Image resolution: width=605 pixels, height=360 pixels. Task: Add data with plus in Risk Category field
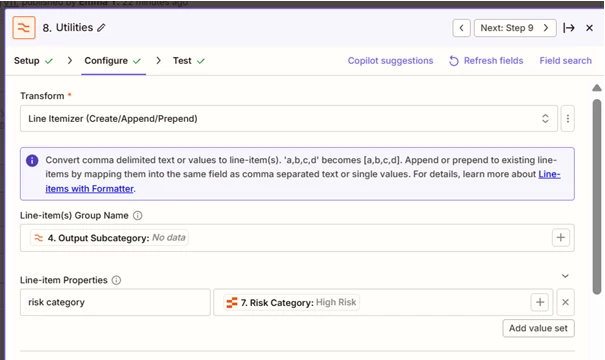pos(540,302)
